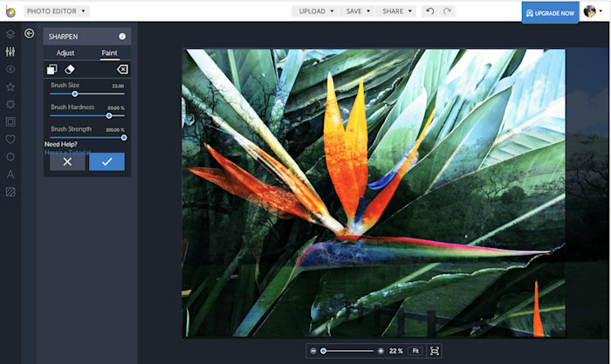This screenshot has height=364, width=611.
Task: Click the Brush Hardness slider handle
Action: coord(109,116)
